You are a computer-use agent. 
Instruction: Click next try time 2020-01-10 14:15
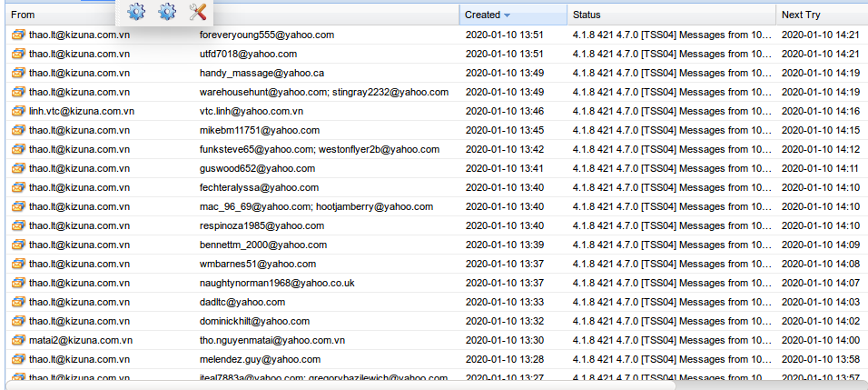tap(821, 130)
